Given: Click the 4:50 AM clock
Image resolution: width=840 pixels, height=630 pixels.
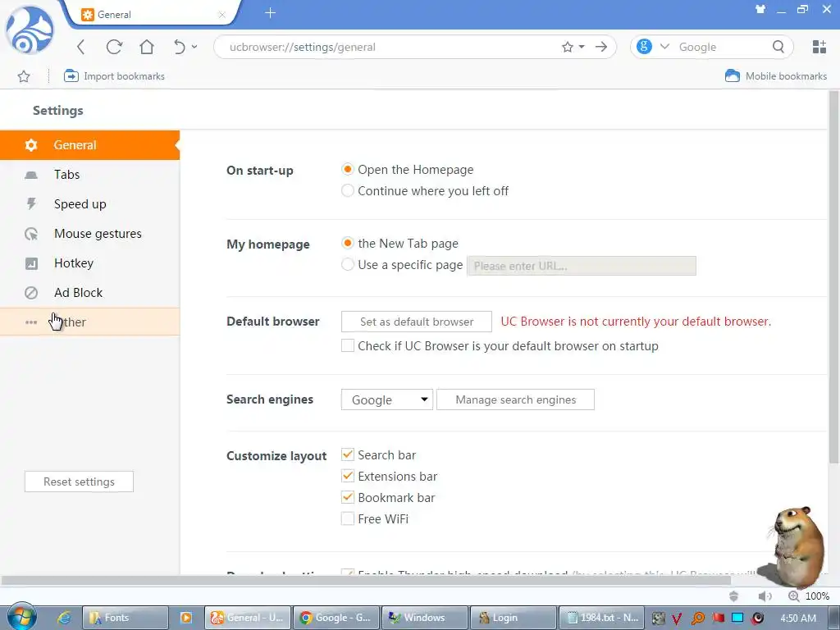Looking at the screenshot, I should pyautogui.click(x=798, y=619).
